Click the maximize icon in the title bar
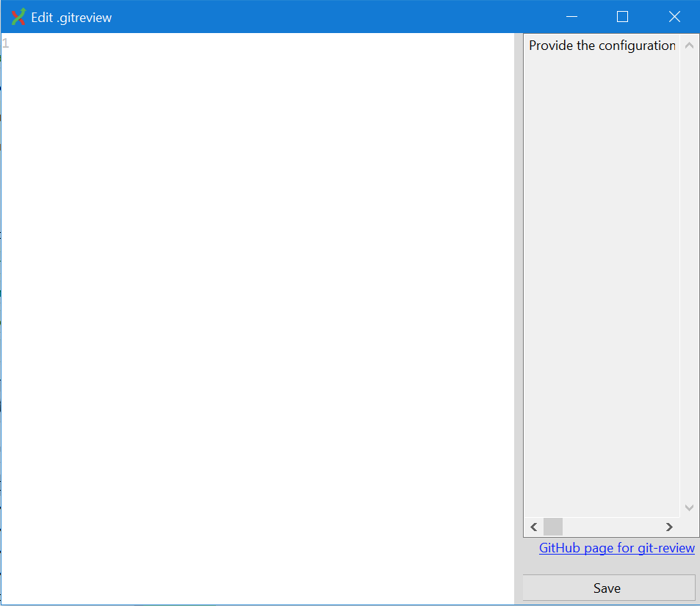This screenshot has width=700, height=606. (x=622, y=16)
